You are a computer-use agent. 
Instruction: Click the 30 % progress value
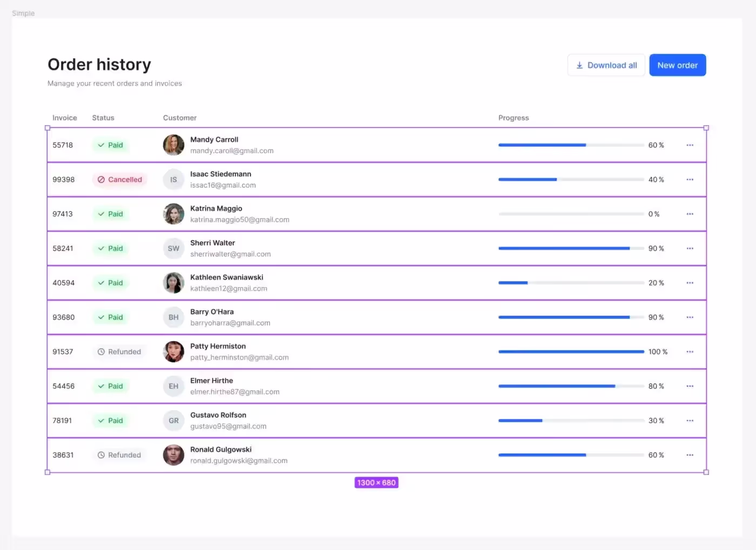point(656,421)
